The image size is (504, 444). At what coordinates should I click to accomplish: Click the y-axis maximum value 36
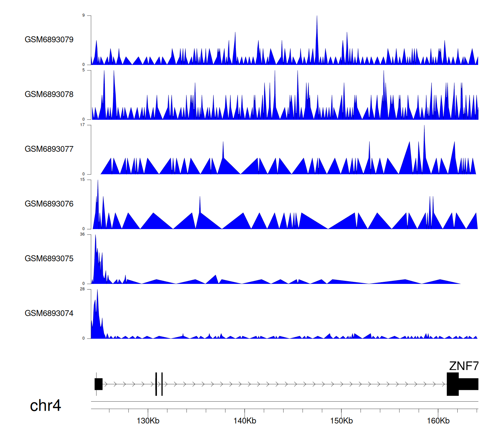click(82, 234)
